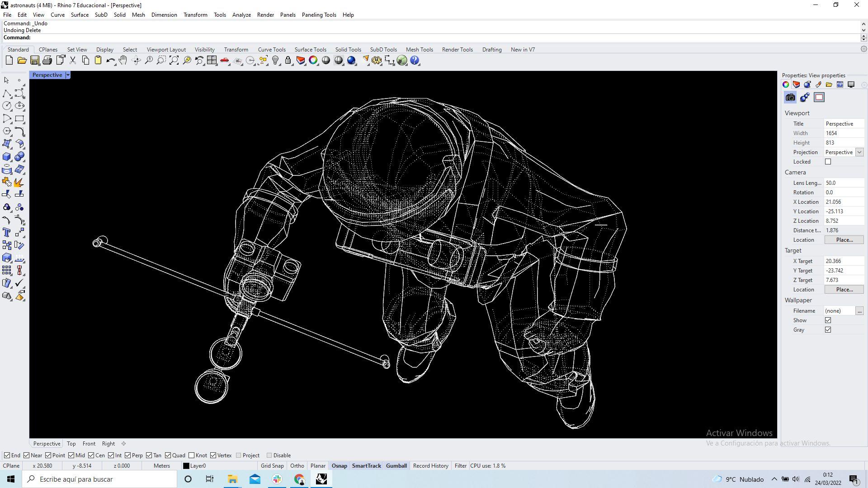Open Materials panel via color wheel icon
This screenshot has width=868, height=488.
click(x=786, y=84)
